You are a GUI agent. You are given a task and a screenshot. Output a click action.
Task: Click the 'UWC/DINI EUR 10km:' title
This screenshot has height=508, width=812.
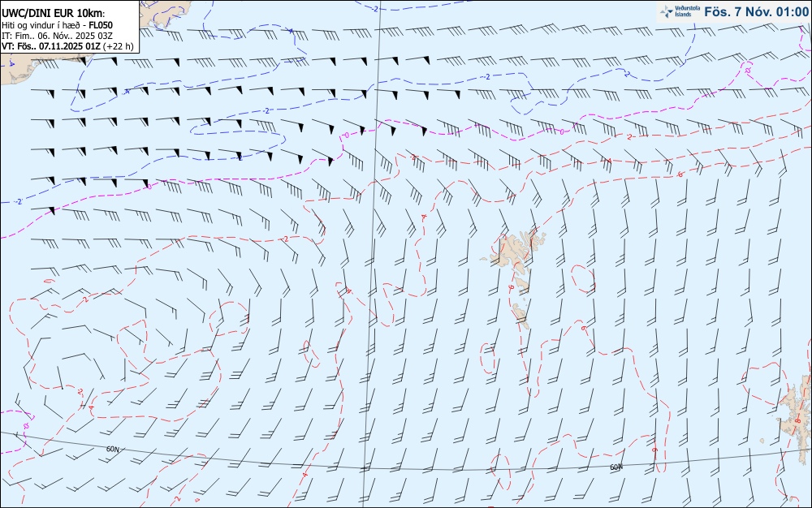click(x=53, y=14)
